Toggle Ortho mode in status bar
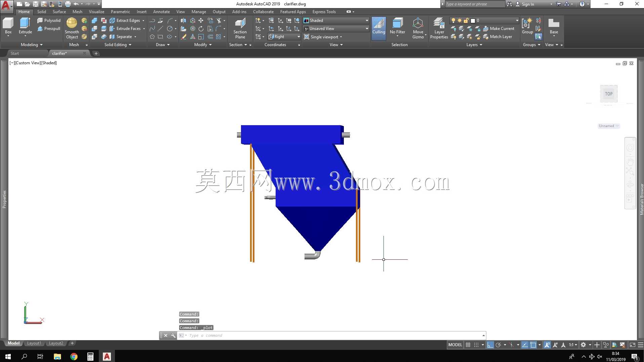644x362 pixels. pyautogui.click(x=490, y=345)
